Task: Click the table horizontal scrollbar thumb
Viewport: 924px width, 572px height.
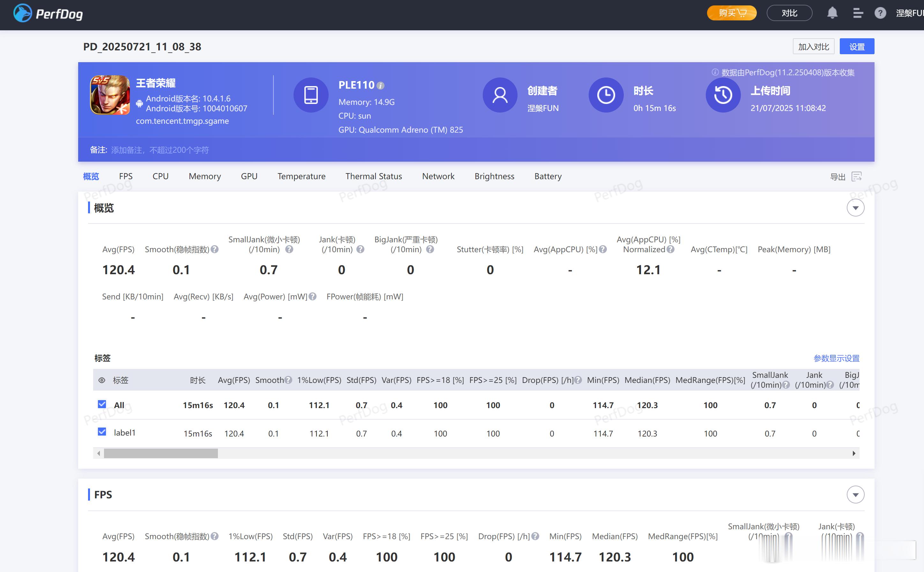Action: [161, 453]
